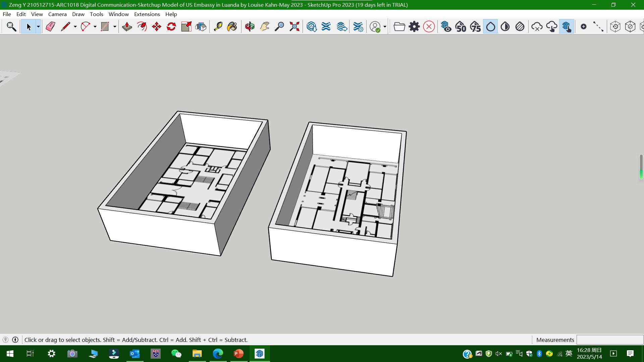The height and width of the screenshot is (362, 644).
Task: Toggle the hatched drop display mode
Action: point(520,26)
